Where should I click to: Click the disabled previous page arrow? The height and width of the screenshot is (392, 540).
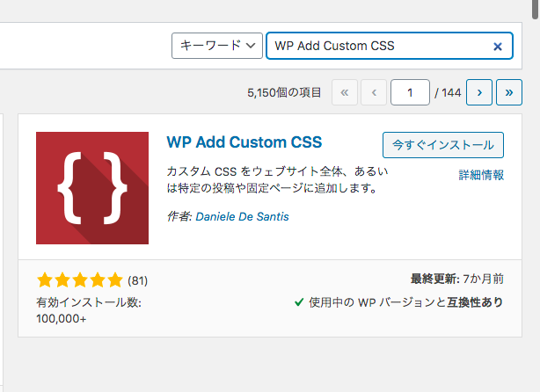coord(375,91)
